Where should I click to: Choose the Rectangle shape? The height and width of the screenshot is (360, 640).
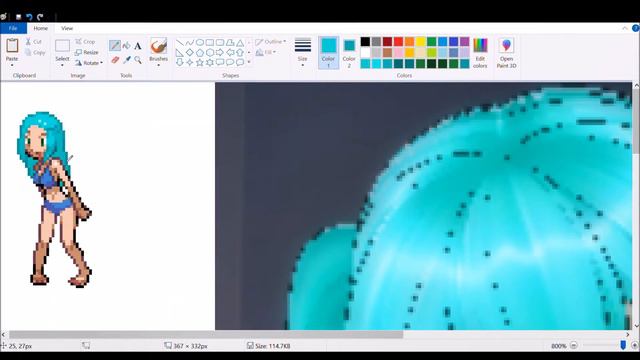[x=210, y=42]
